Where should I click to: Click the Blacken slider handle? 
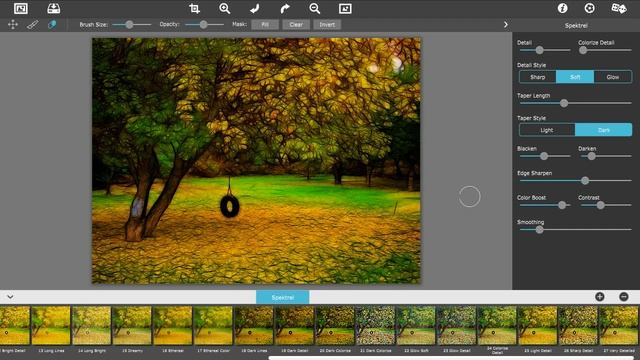pos(544,156)
